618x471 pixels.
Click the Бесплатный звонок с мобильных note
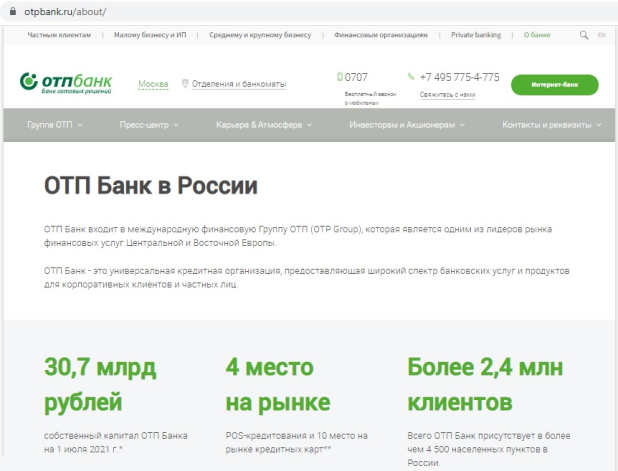pyautogui.click(x=370, y=99)
